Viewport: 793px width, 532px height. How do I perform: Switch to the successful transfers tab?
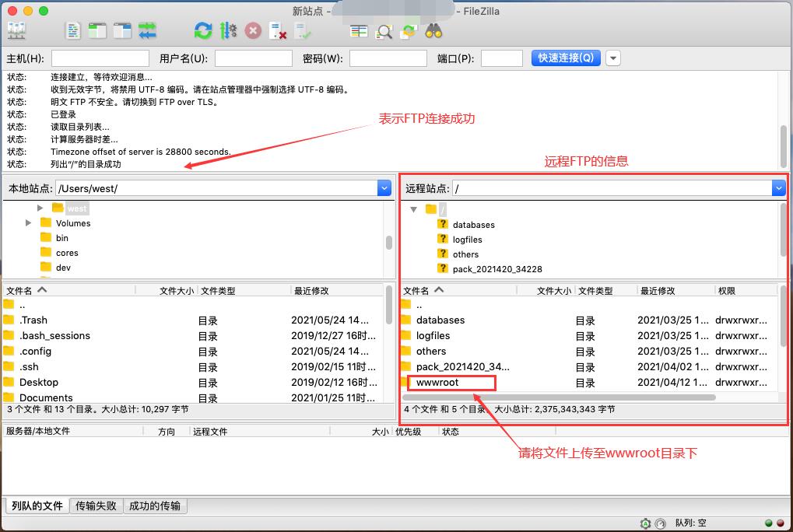click(155, 506)
